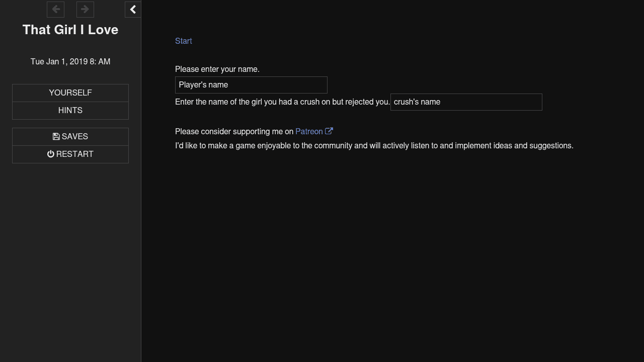Click the community suggestions sentence

374,146
